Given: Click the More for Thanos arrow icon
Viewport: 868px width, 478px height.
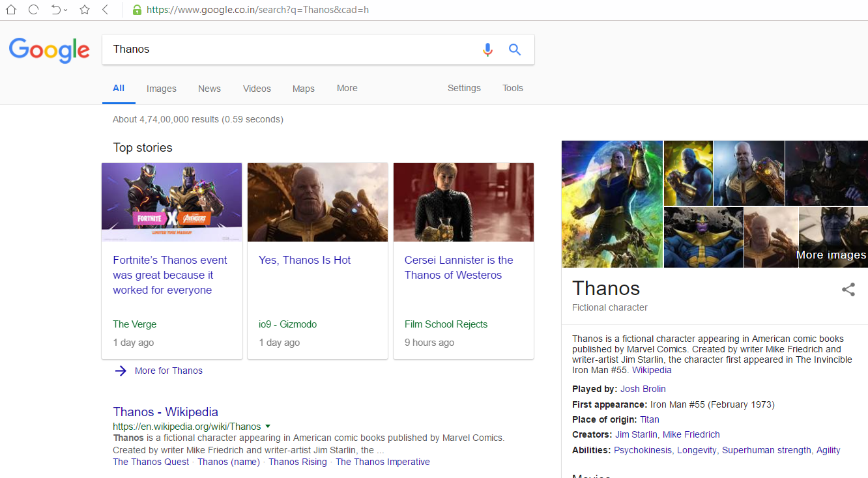Looking at the screenshot, I should (121, 371).
